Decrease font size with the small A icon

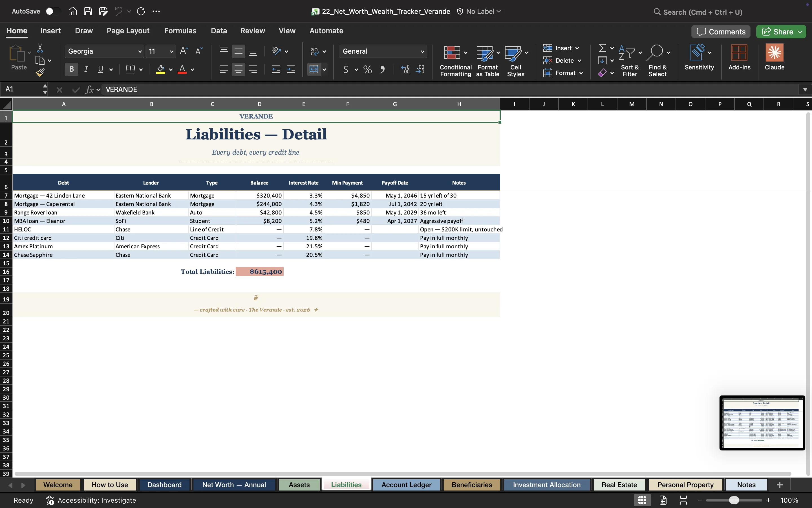[x=199, y=51]
